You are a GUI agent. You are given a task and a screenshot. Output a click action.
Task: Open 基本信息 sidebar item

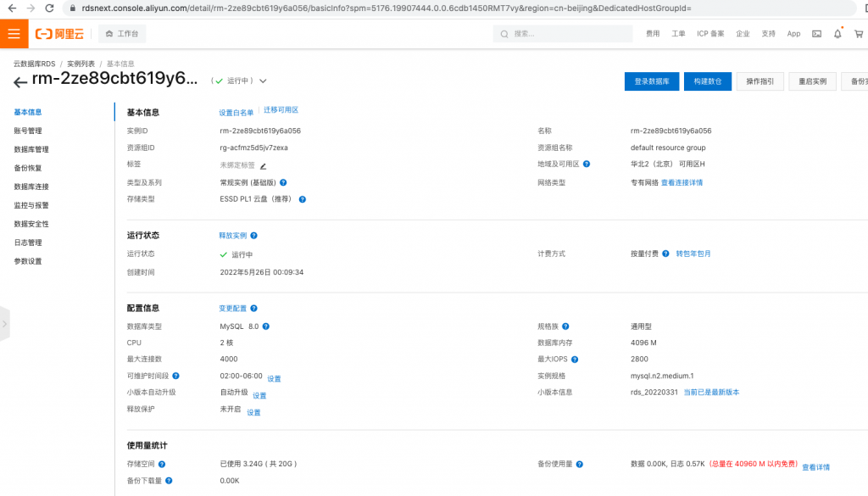[x=28, y=113]
